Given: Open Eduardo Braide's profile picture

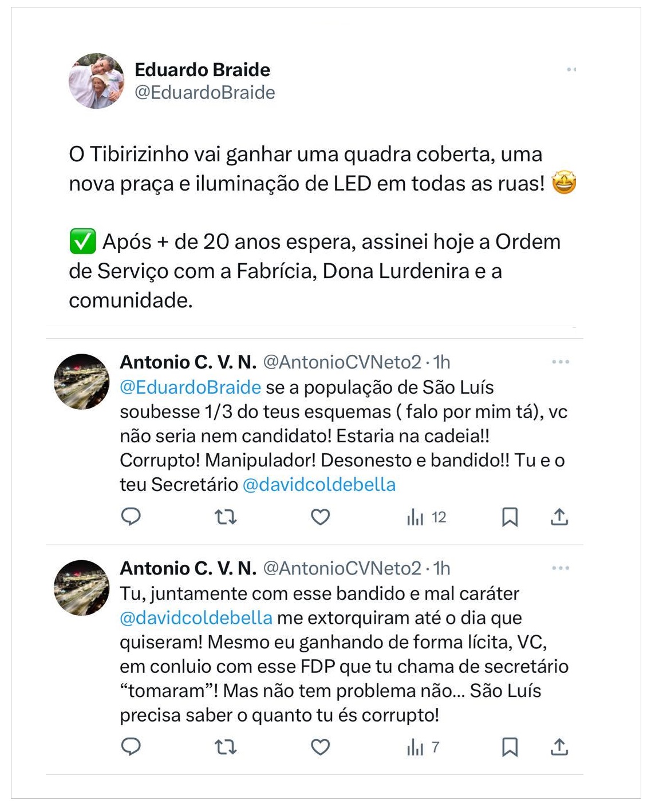Looking at the screenshot, I should [x=96, y=81].
